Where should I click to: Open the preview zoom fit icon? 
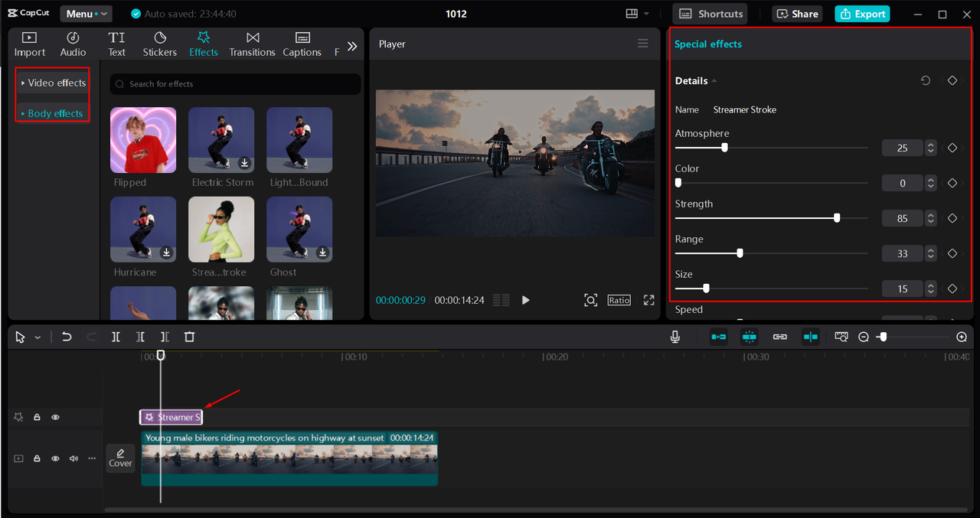click(x=591, y=300)
